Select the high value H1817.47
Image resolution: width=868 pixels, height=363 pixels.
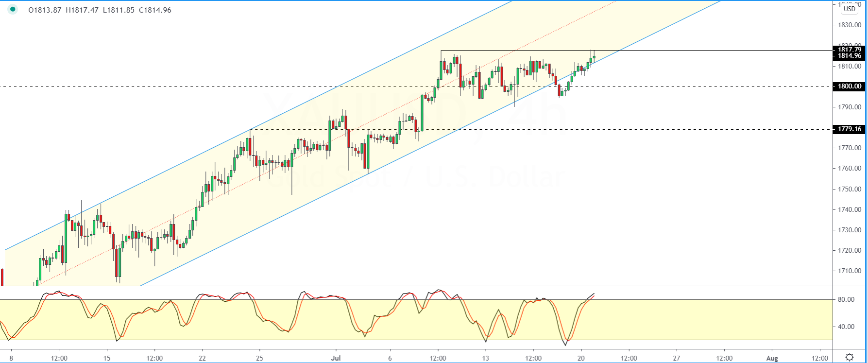(82, 10)
